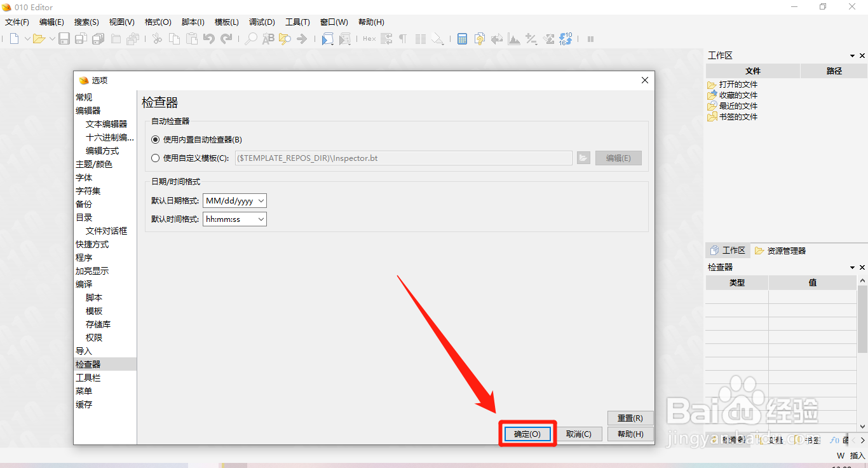
Task: Click the Open File folder icon
Action: pos(39,39)
